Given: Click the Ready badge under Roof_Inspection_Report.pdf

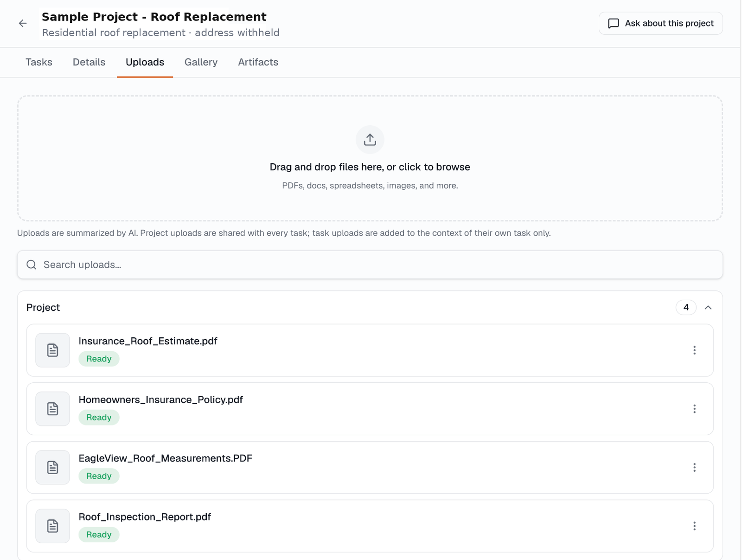Looking at the screenshot, I should coord(99,534).
